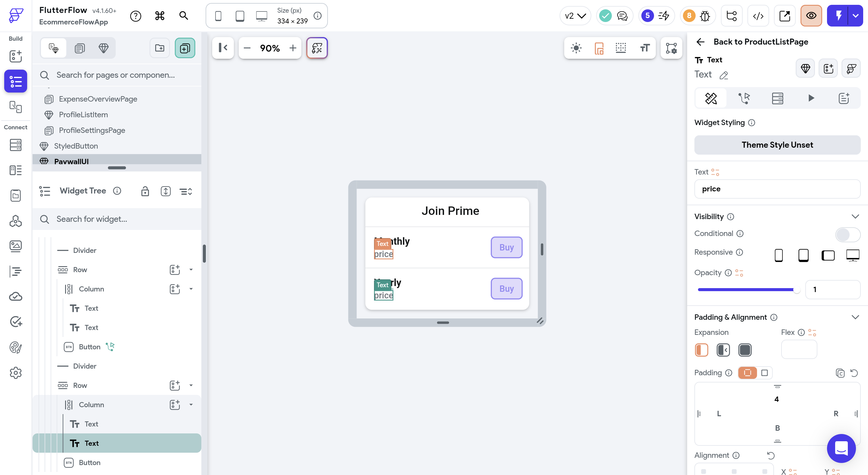868x475 pixels.
Task: Open Settings gear in sidebar
Action: click(15, 373)
